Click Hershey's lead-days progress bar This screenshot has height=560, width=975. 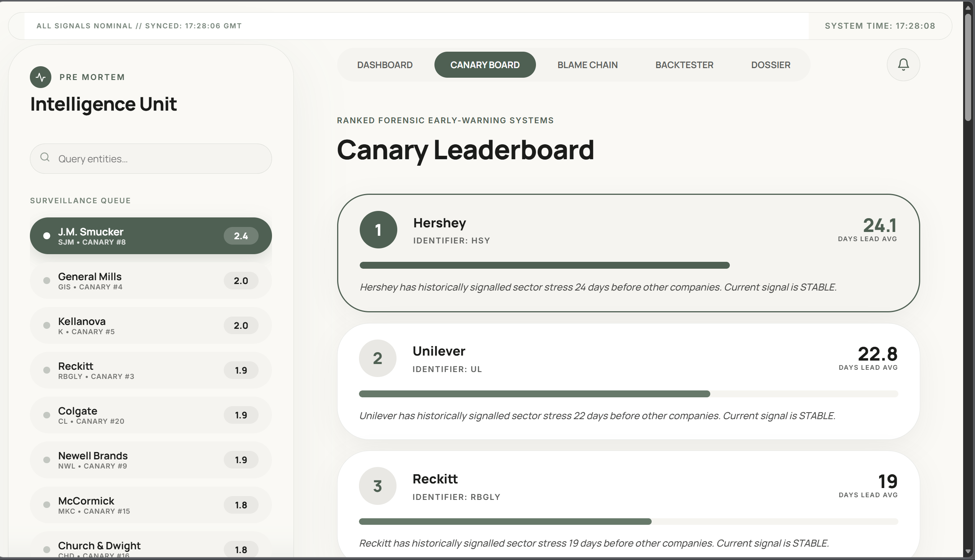(x=544, y=265)
